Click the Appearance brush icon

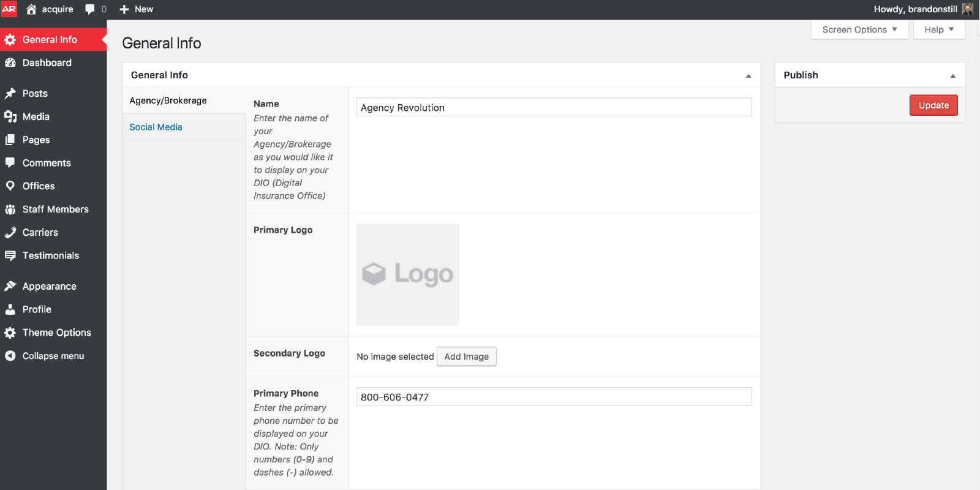[10, 286]
